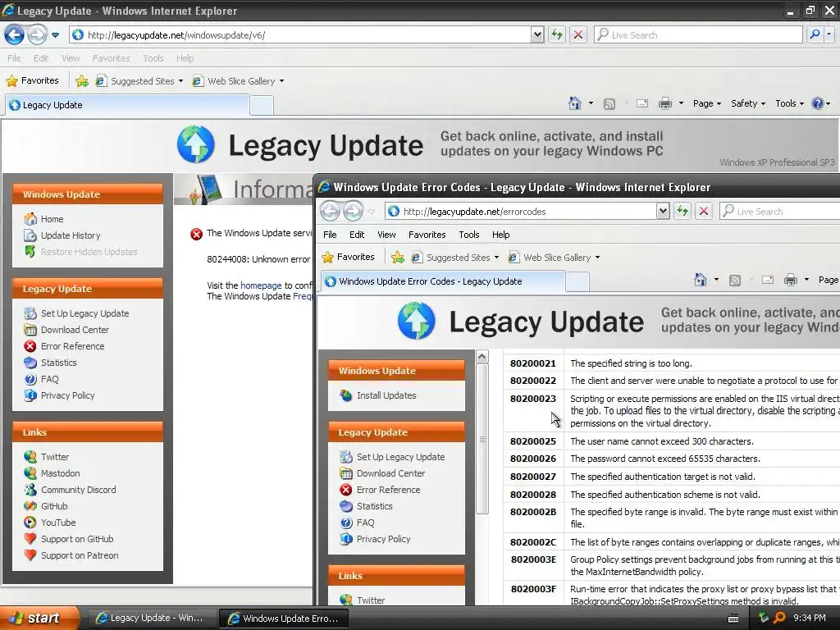Click the Live Search box in the Error Codes window
840x630 pixels.
[x=779, y=211]
